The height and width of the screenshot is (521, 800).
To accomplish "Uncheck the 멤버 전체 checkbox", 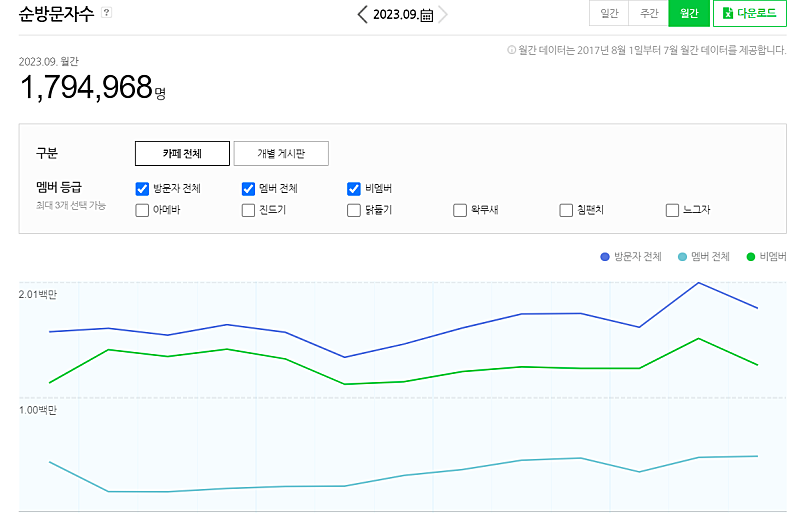I will tap(249, 188).
